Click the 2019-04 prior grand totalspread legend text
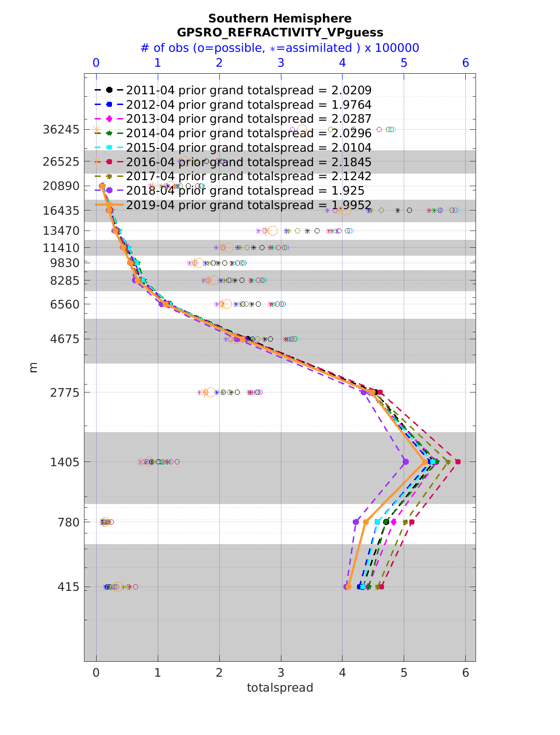560x735 pixels. [249, 205]
